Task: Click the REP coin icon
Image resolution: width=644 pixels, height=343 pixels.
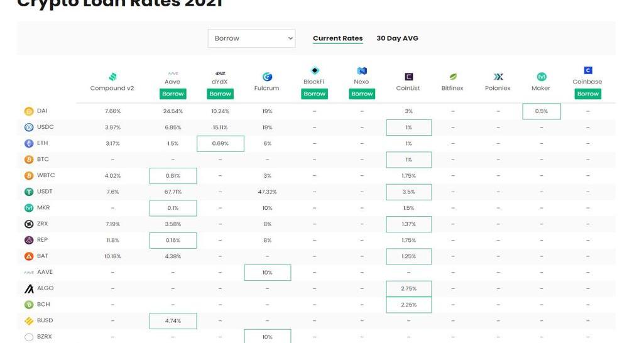Action: 29,241
